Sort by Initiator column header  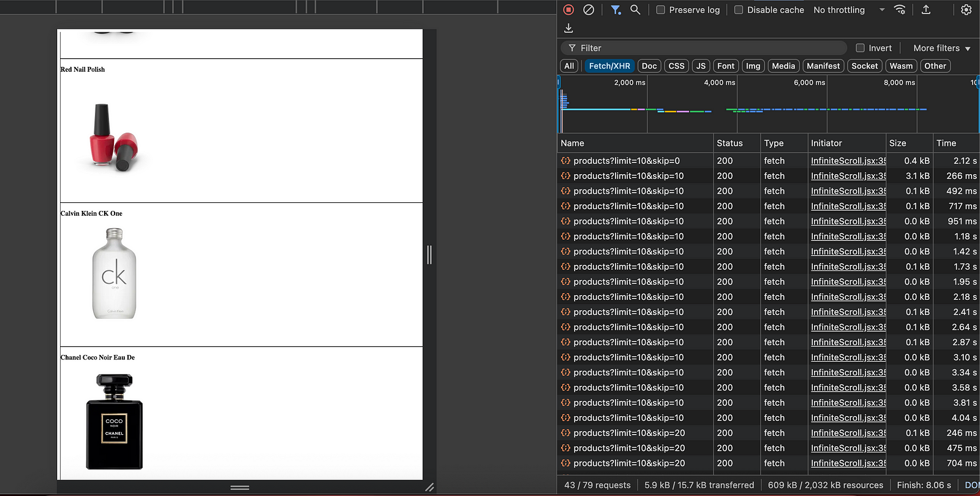pos(846,143)
